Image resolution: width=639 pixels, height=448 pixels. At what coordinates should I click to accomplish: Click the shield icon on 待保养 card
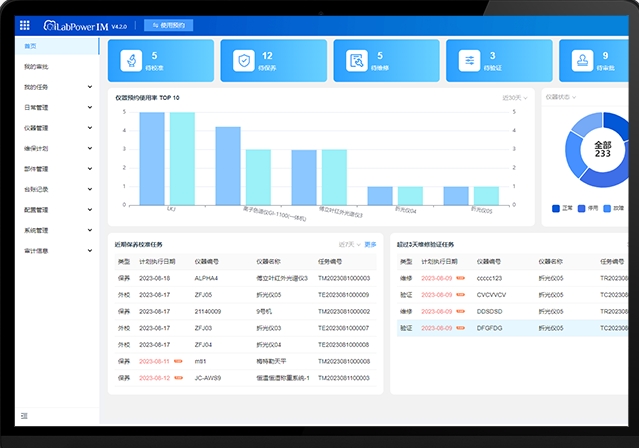tap(244, 60)
